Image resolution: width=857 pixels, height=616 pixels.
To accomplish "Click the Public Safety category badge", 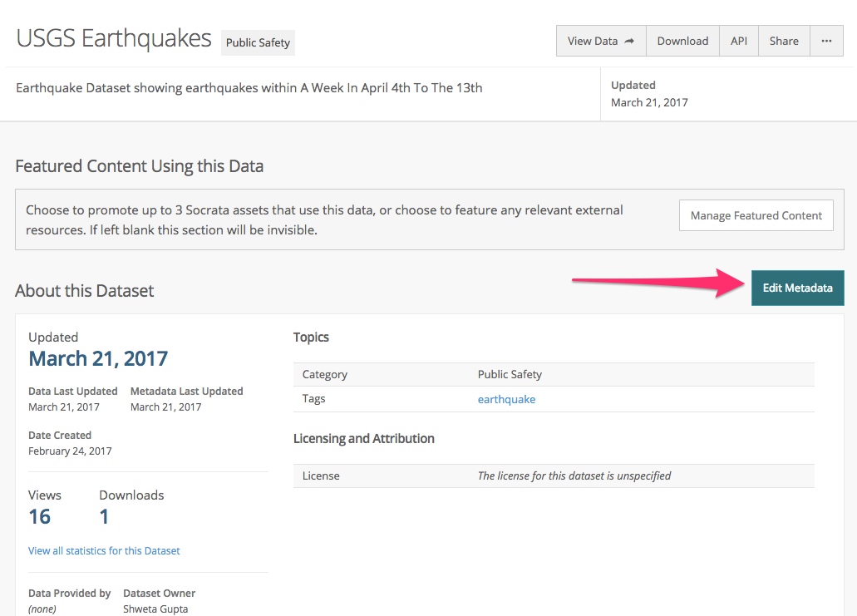I will tap(258, 42).
